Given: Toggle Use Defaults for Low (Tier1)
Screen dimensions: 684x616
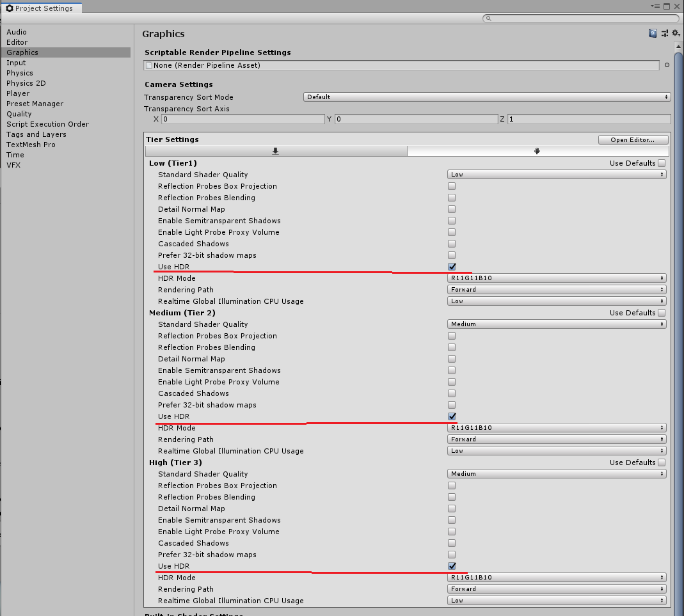Looking at the screenshot, I should pyautogui.click(x=662, y=163).
